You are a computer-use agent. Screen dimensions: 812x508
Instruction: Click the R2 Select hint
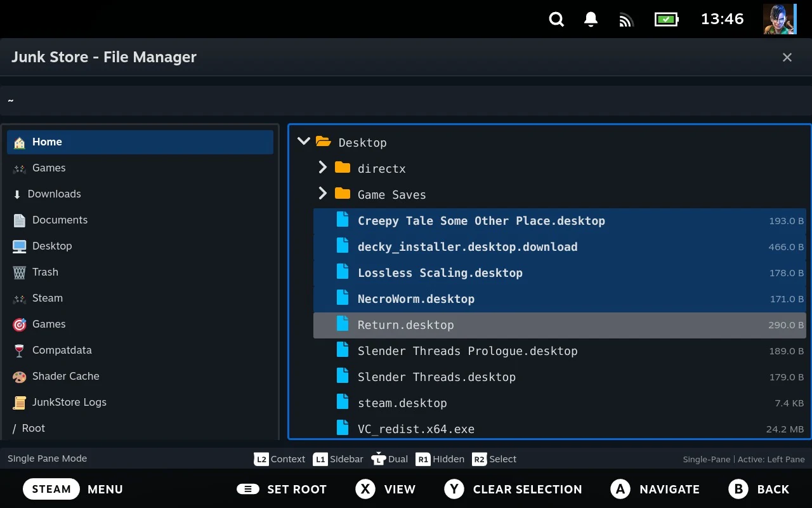click(494, 459)
